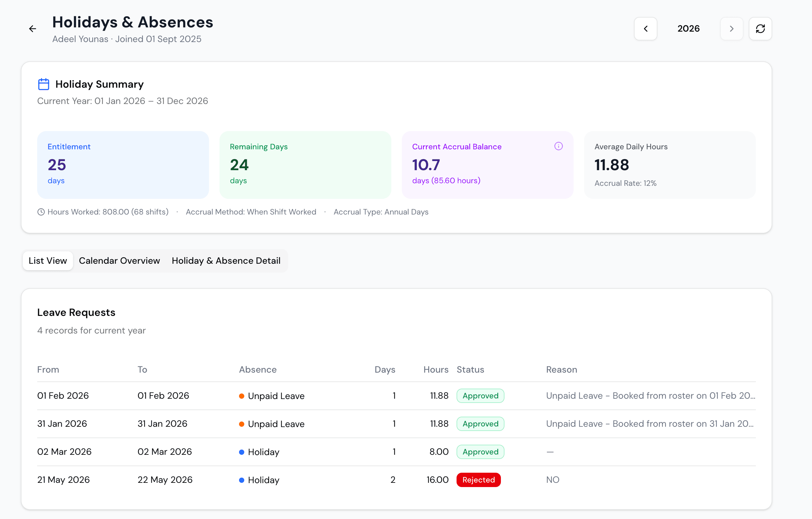This screenshot has width=812, height=519.
Task: Click the Current Accrual Balance 10.7 value
Action: (426, 165)
